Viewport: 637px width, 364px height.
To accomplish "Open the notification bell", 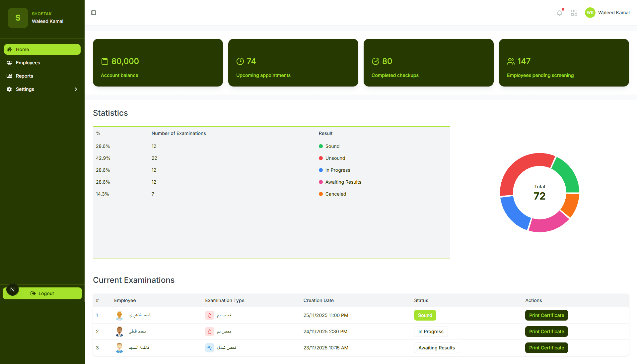I will (x=560, y=12).
